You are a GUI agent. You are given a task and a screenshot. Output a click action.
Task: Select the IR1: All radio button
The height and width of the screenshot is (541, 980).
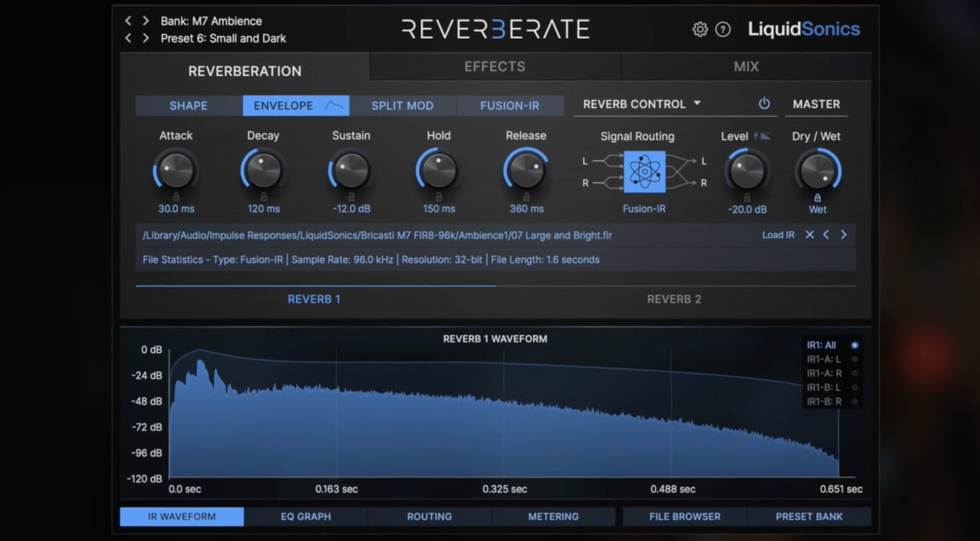855,345
